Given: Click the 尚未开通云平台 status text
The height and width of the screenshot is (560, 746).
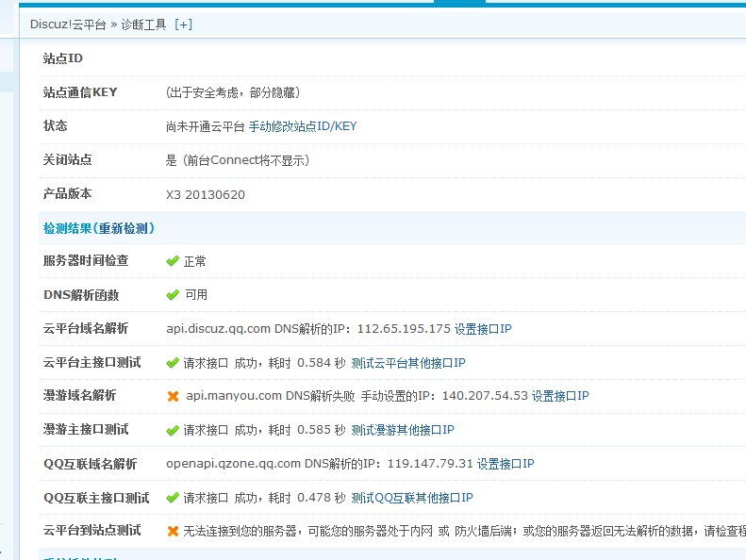Looking at the screenshot, I should point(205,126).
